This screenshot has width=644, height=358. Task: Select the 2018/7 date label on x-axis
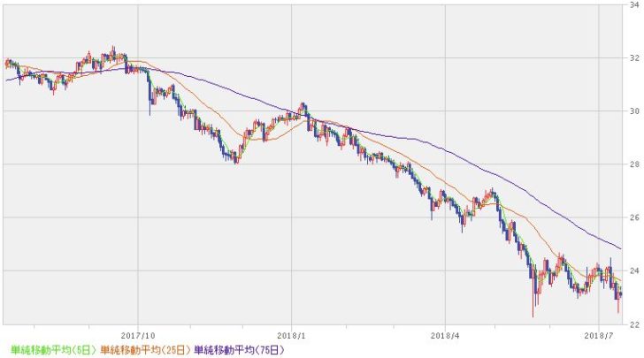click(600, 336)
